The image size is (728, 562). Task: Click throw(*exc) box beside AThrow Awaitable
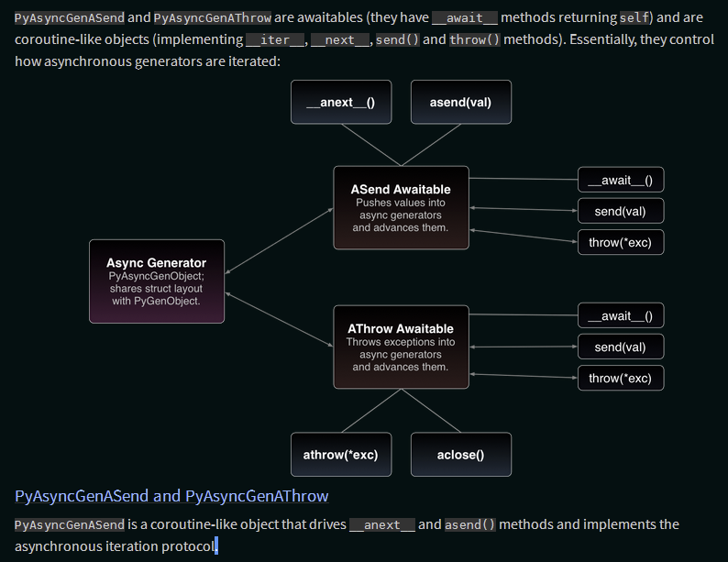(x=621, y=378)
